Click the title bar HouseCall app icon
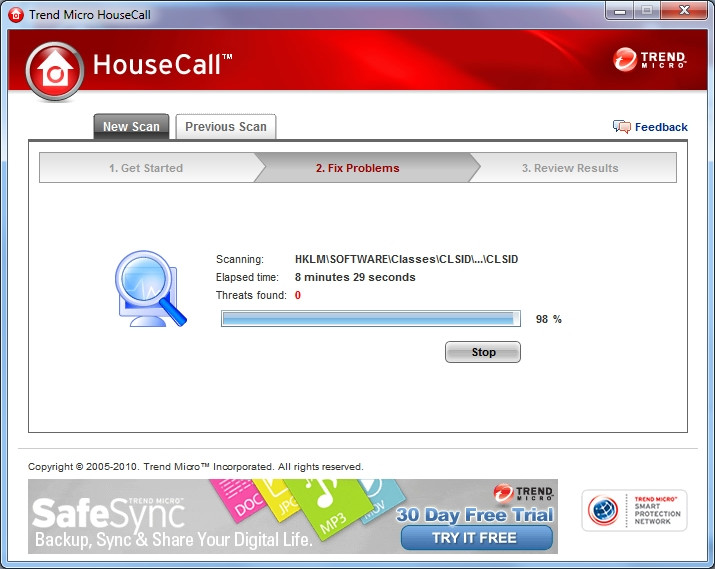Screen dimensions: 715x569 tap(16, 15)
